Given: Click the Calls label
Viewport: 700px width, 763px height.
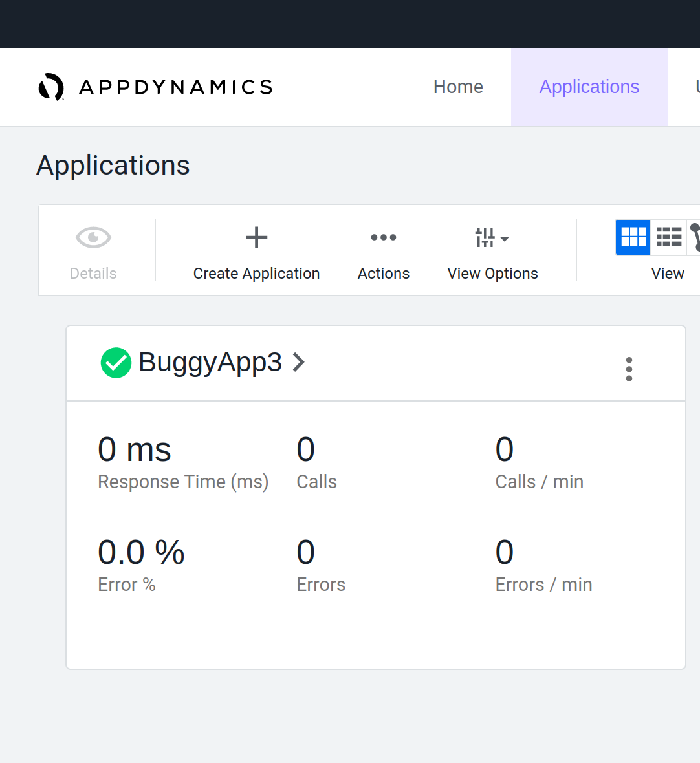Looking at the screenshot, I should (x=317, y=482).
